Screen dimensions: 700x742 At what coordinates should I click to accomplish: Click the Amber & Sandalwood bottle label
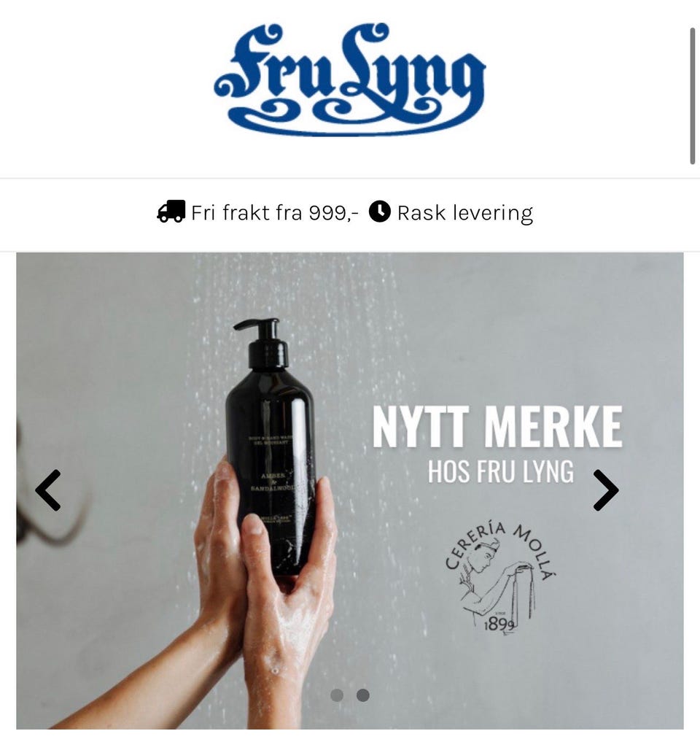click(273, 482)
